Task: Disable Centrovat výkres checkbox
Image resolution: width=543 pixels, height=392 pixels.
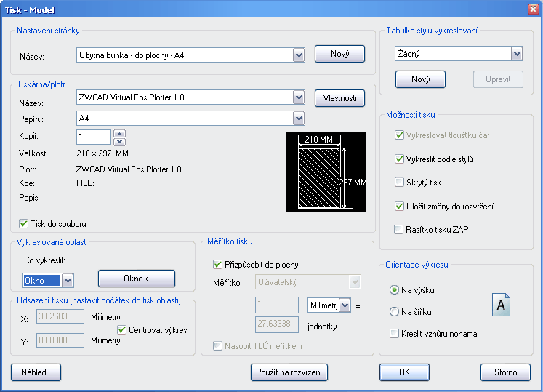Action: [122, 329]
